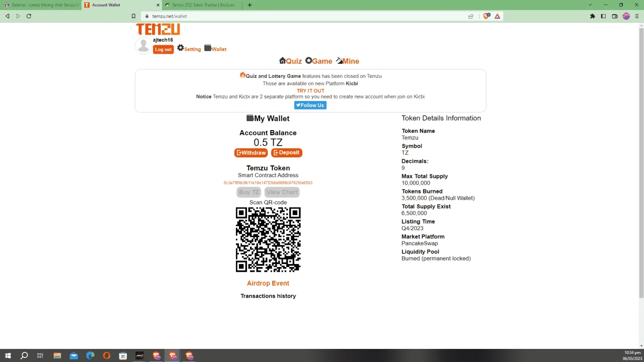Click the Temzu logo

point(157,29)
